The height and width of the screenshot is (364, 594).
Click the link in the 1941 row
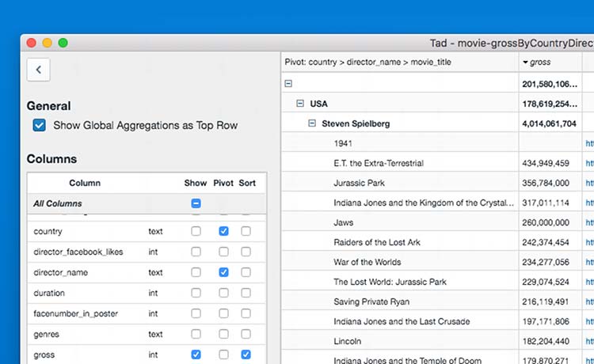click(588, 143)
